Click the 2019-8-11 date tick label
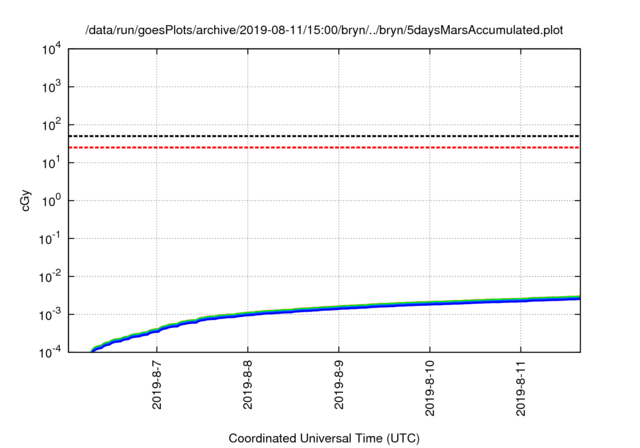 [x=521, y=388]
